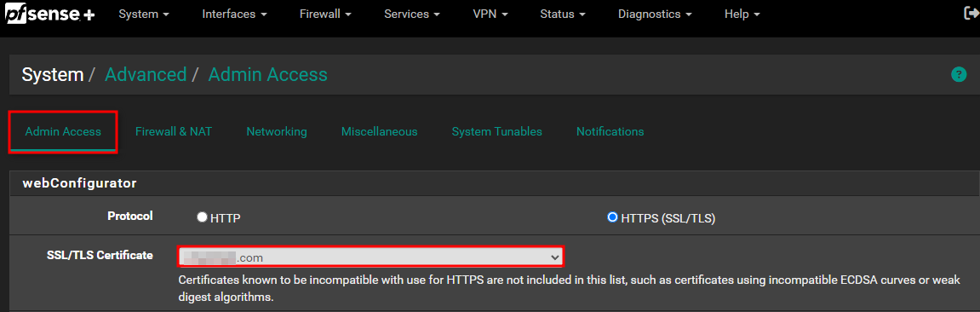Open the VPN menu
Viewport: 980px width, 312px height.
[490, 14]
